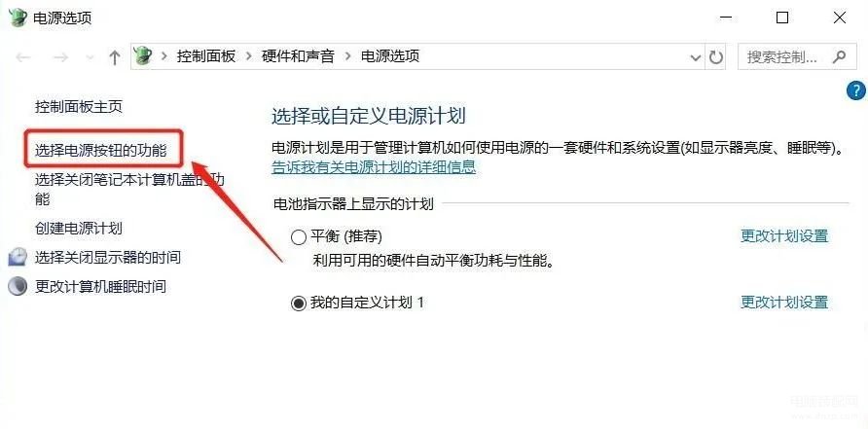868x429 pixels.
Task: Click the 搜索控制面板 search field
Action: tap(794, 56)
